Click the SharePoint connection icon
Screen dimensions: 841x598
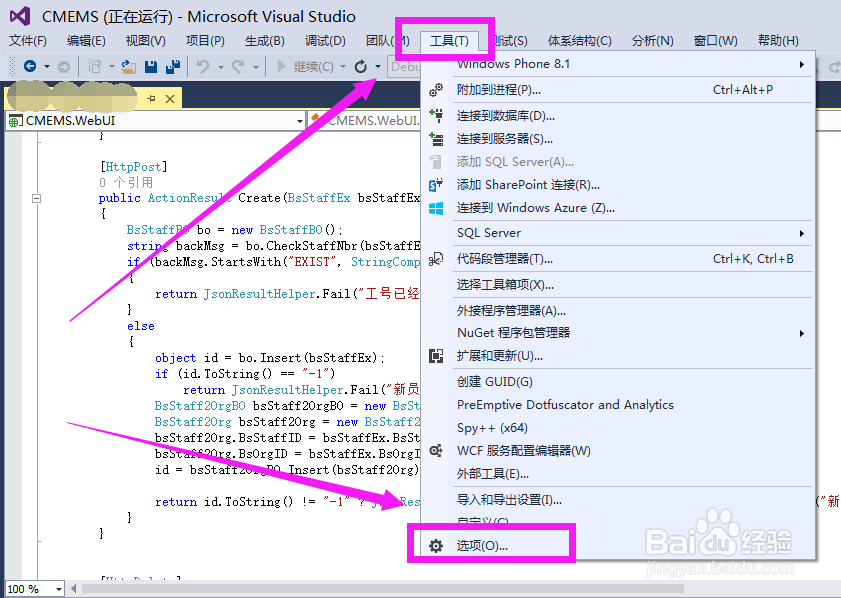pyautogui.click(x=436, y=185)
